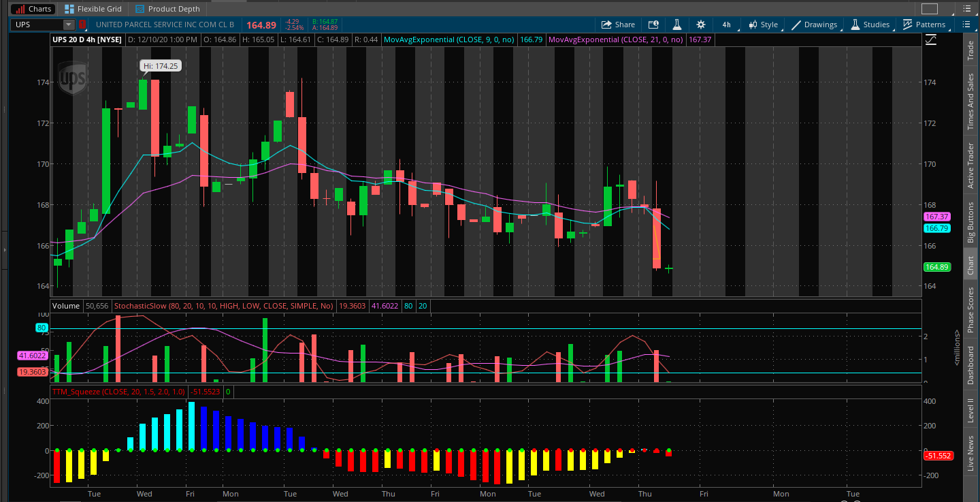Open the Trade sidebar tab
Viewport: 980px width, 502px height.
(x=970, y=52)
